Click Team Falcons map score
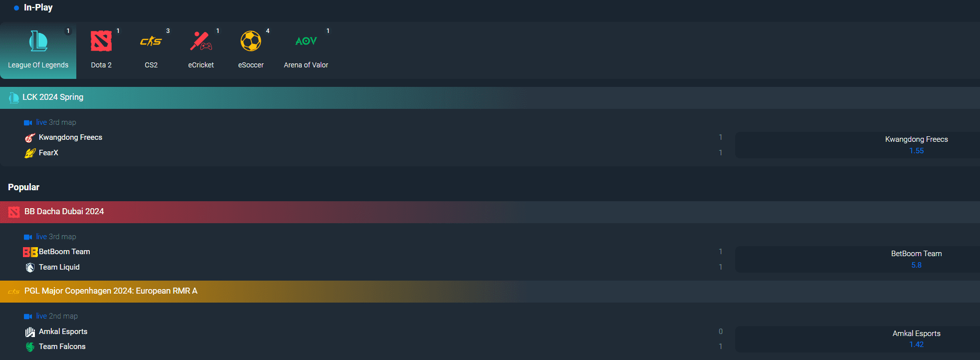The height and width of the screenshot is (360, 980). pos(721,347)
